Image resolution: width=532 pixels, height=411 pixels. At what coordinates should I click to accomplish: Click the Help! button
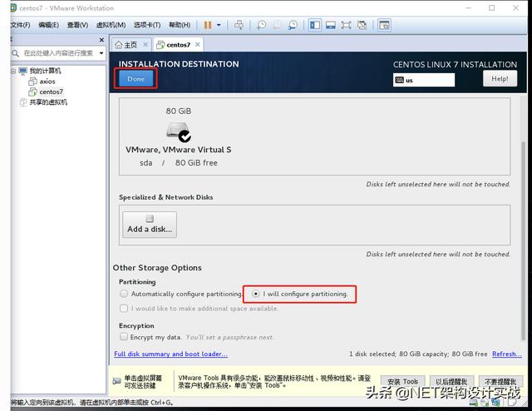point(500,79)
